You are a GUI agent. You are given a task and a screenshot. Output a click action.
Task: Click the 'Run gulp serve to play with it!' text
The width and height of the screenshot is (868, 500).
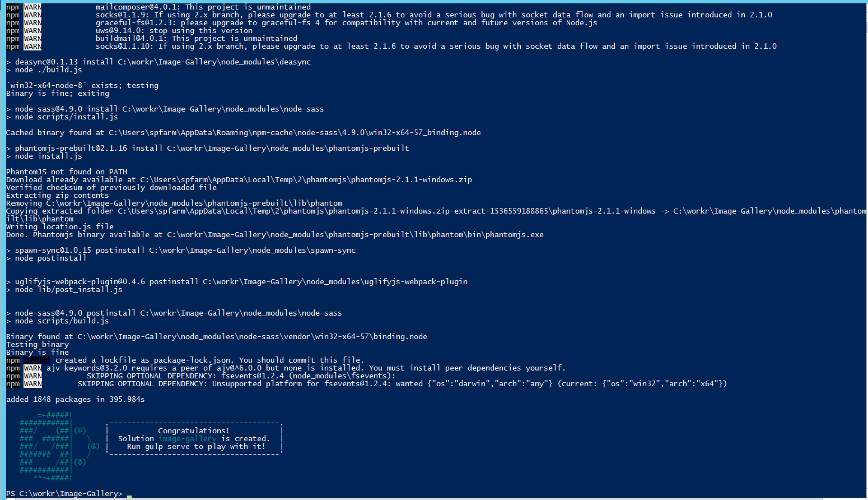[196, 446]
